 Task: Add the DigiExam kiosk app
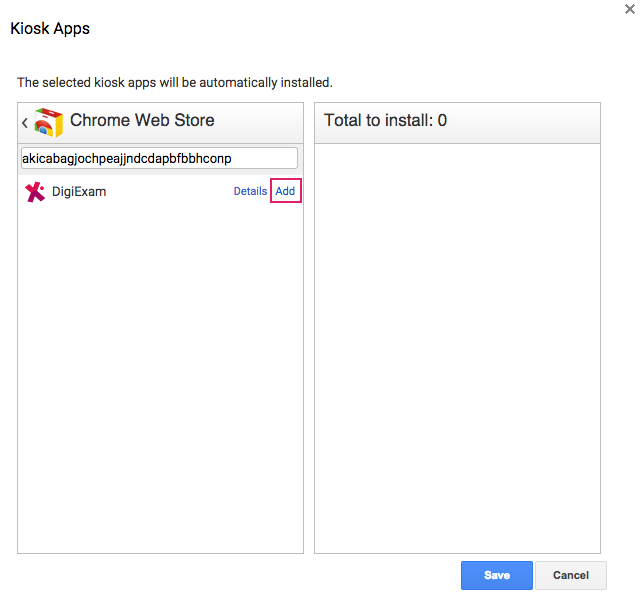tap(285, 191)
